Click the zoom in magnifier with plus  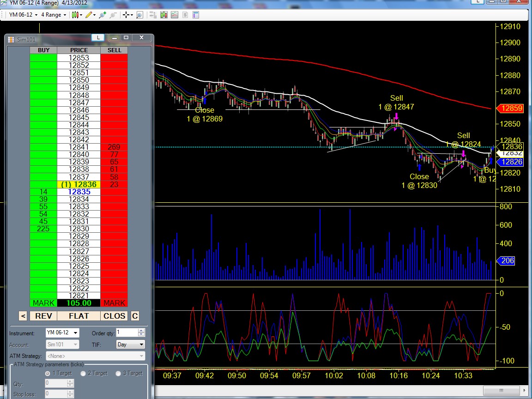103,15
